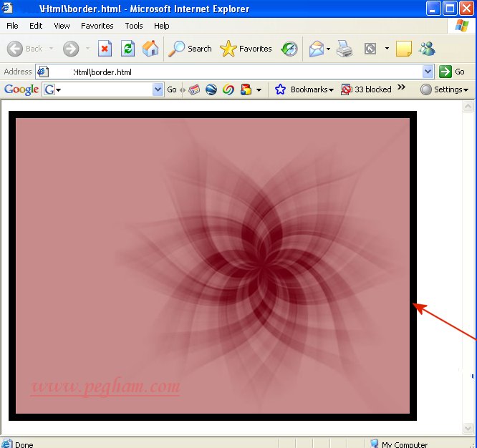Open the Edit menu

tap(36, 26)
